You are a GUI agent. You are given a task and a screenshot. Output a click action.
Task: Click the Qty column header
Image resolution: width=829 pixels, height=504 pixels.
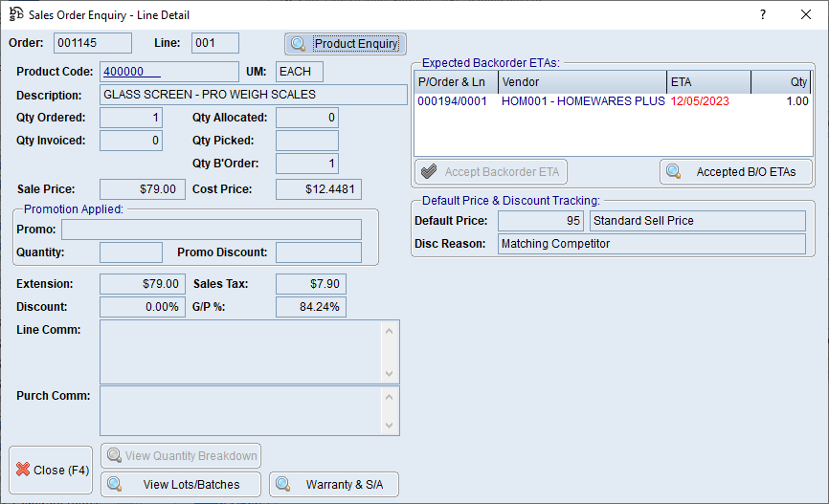tap(781, 82)
